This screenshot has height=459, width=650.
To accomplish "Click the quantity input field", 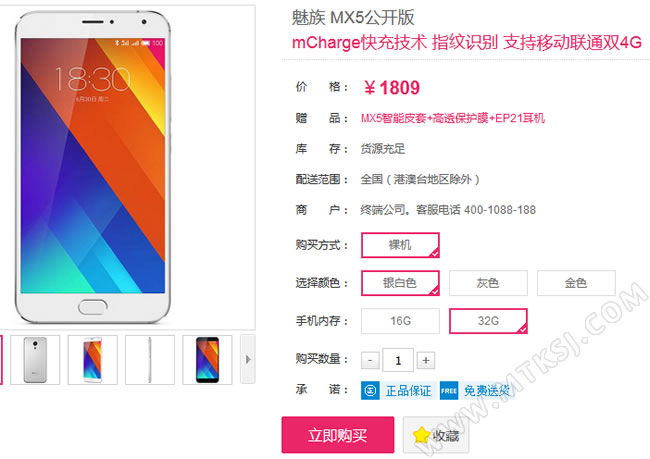I will click(398, 360).
